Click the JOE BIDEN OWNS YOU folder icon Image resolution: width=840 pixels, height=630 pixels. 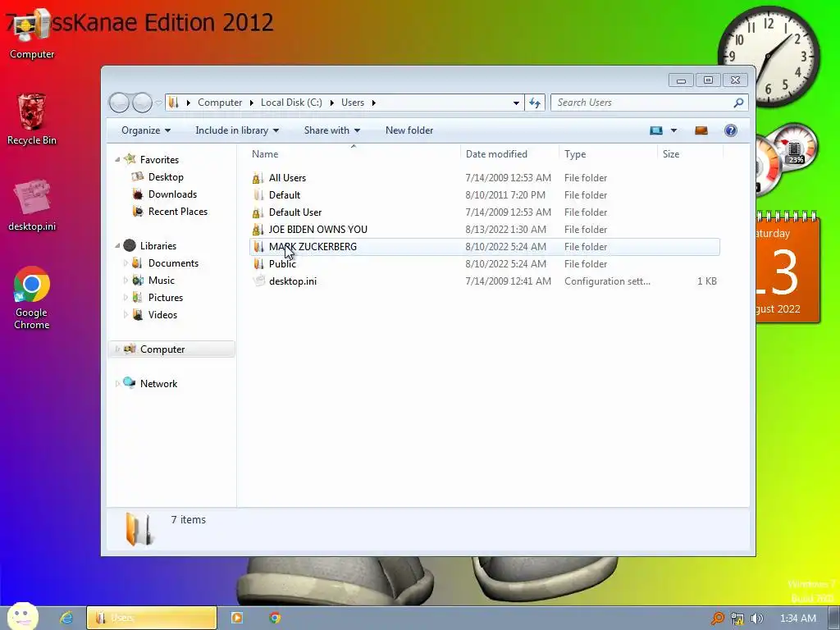tap(258, 230)
